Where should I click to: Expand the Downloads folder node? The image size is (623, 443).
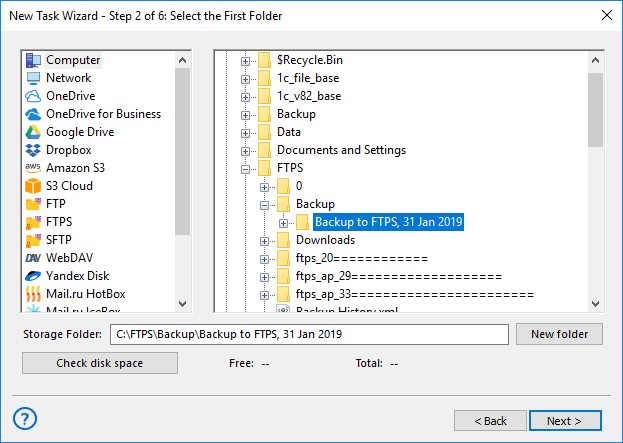click(x=265, y=241)
